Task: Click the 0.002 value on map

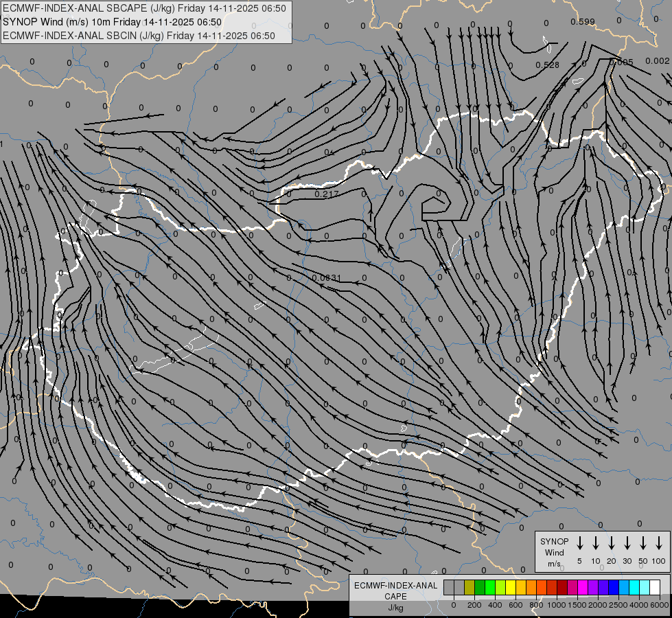Action: [658, 61]
